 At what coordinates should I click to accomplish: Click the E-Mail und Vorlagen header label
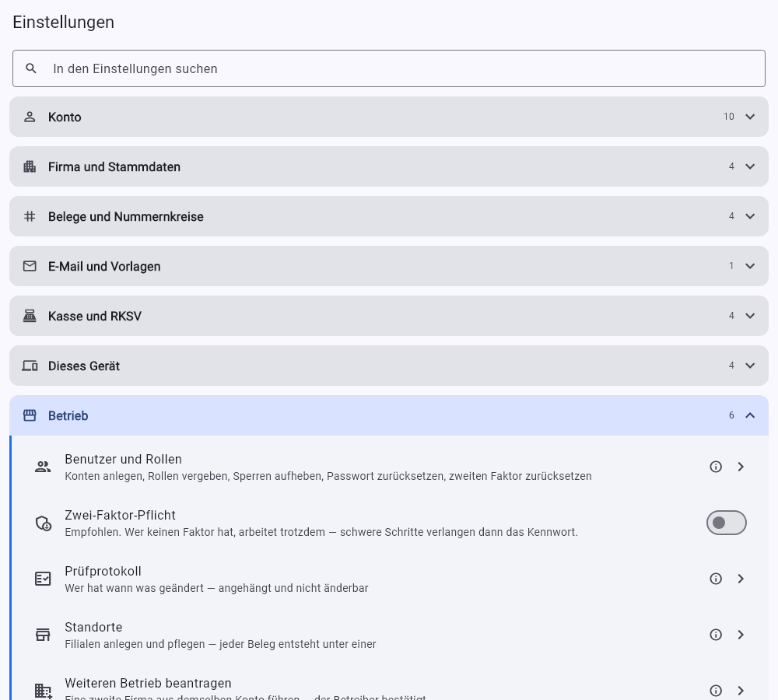tap(104, 267)
